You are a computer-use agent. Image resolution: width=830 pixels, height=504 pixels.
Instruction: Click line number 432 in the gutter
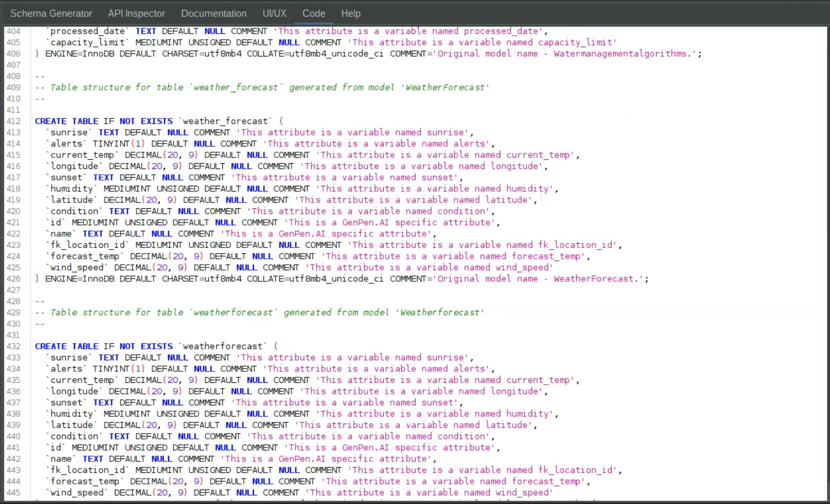(13, 346)
